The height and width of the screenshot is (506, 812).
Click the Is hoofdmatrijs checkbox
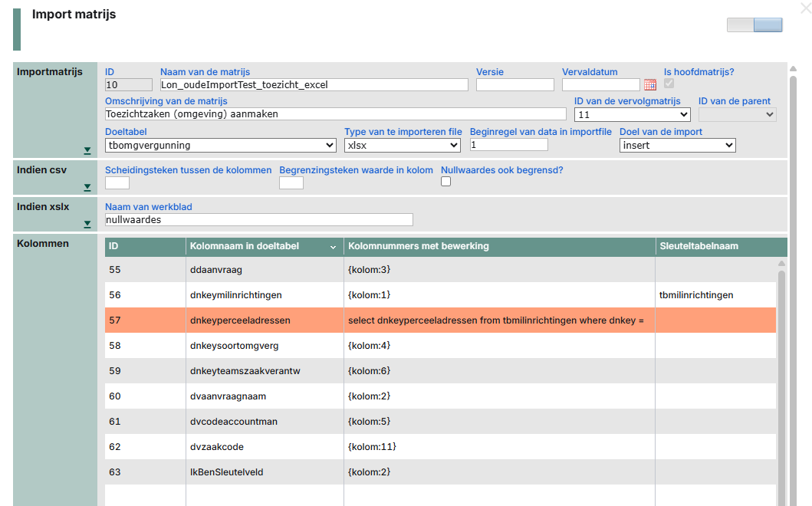[669, 84]
